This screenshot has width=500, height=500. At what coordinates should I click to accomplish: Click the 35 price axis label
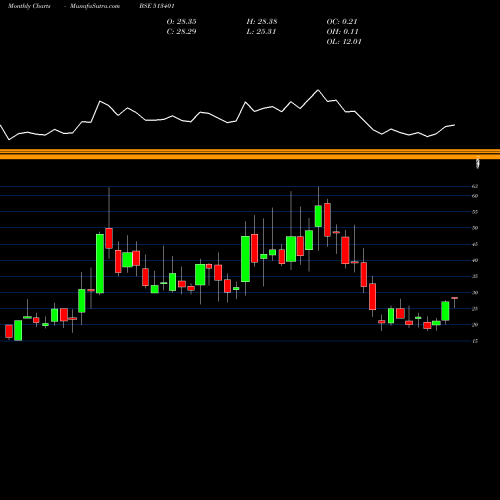pos(475,276)
